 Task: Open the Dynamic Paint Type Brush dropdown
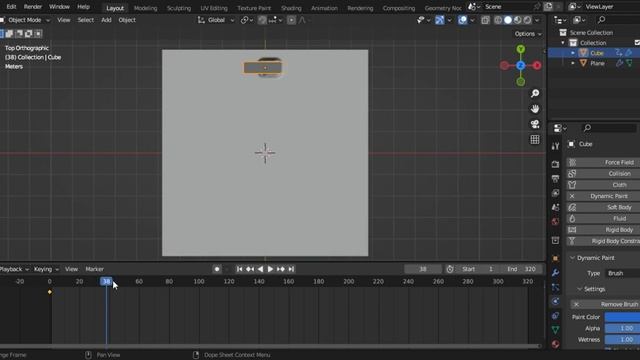(x=622, y=273)
